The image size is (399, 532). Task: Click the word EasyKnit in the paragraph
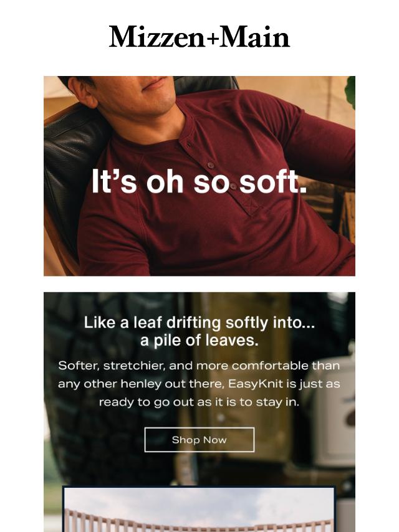tap(256, 384)
